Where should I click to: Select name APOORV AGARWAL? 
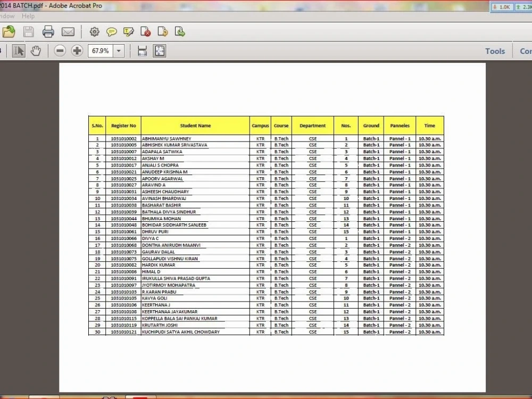click(x=162, y=178)
